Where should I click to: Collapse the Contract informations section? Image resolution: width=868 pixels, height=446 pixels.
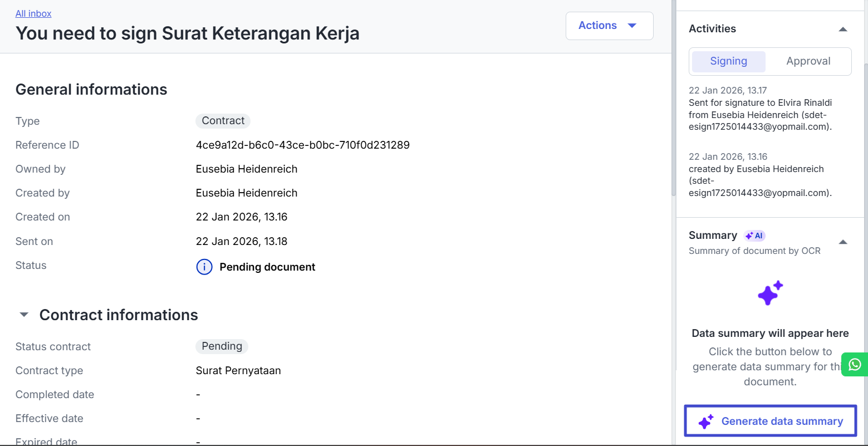click(24, 315)
